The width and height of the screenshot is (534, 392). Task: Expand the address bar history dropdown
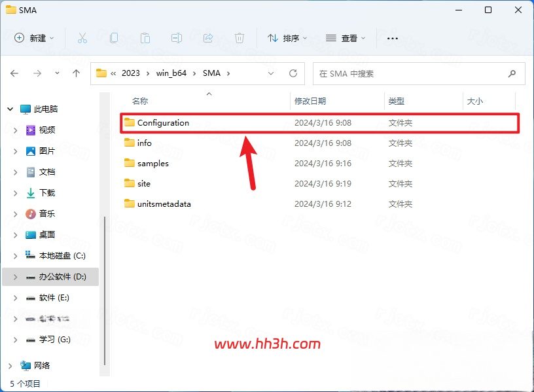click(x=271, y=73)
